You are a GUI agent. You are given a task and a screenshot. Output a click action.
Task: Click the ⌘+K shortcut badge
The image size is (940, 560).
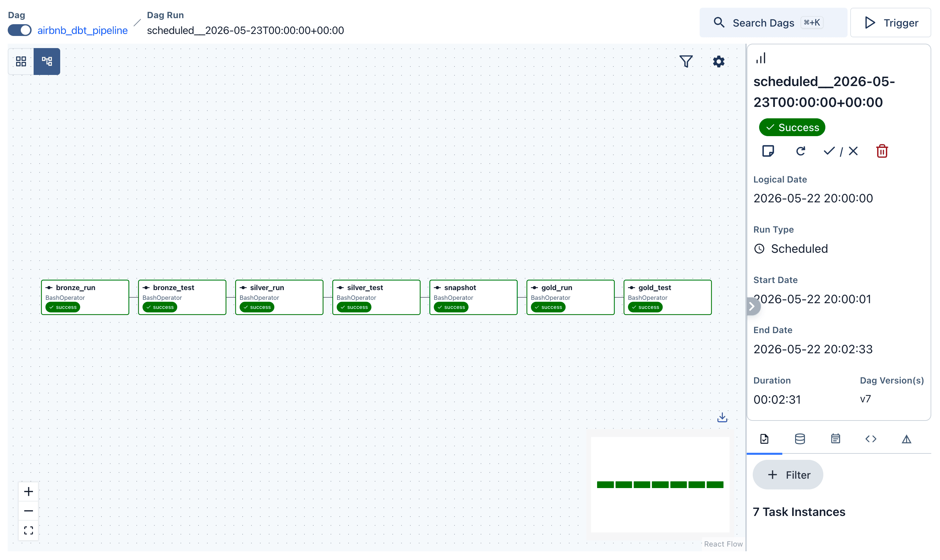click(x=812, y=23)
